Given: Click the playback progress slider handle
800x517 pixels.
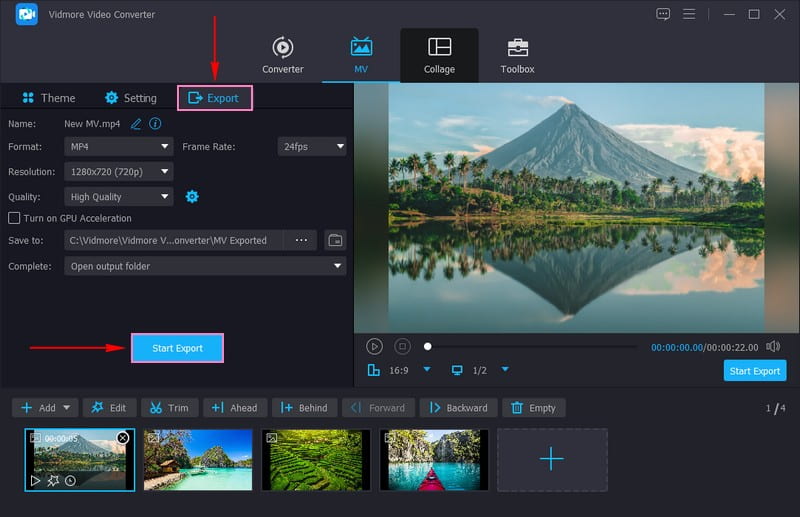Looking at the screenshot, I should (428, 346).
